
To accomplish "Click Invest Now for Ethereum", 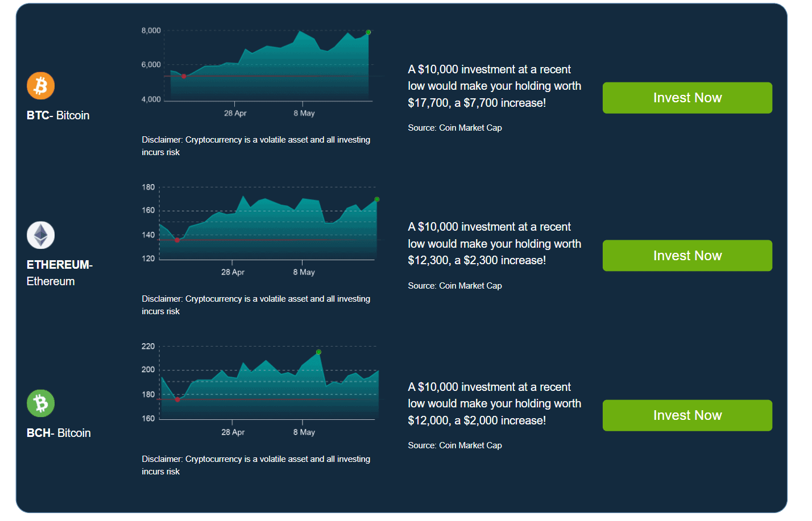I will point(687,255).
